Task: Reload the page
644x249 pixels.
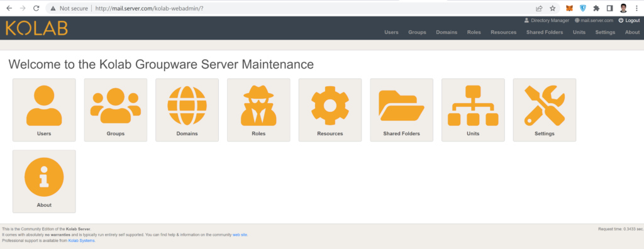Action: 36,8
